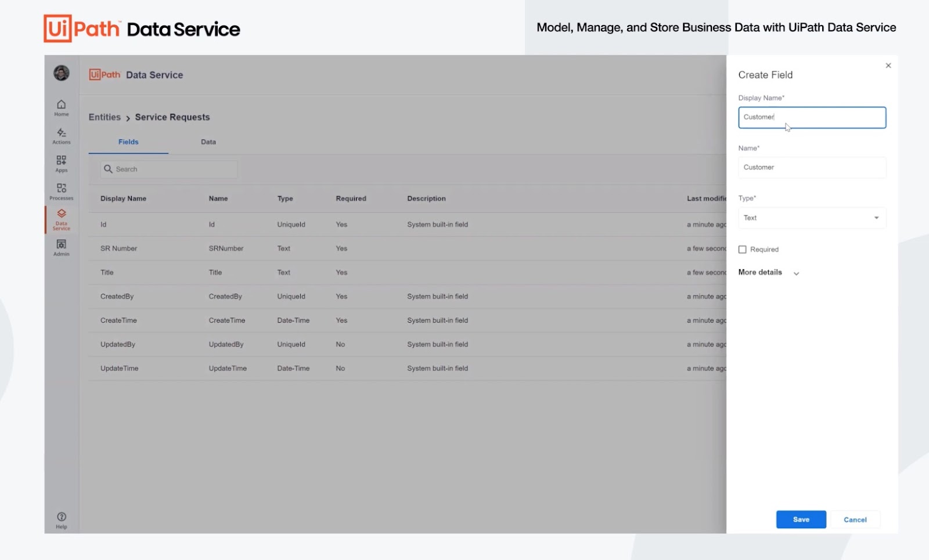Viewport: 929px width, 560px height.
Task: Click the Type column header
Action: tap(285, 198)
